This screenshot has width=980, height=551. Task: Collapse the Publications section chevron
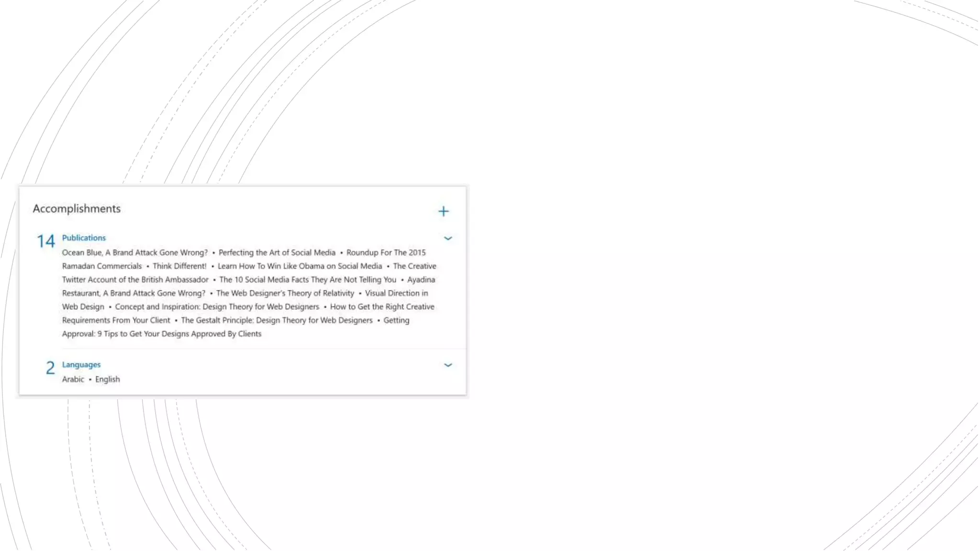point(448,238)
